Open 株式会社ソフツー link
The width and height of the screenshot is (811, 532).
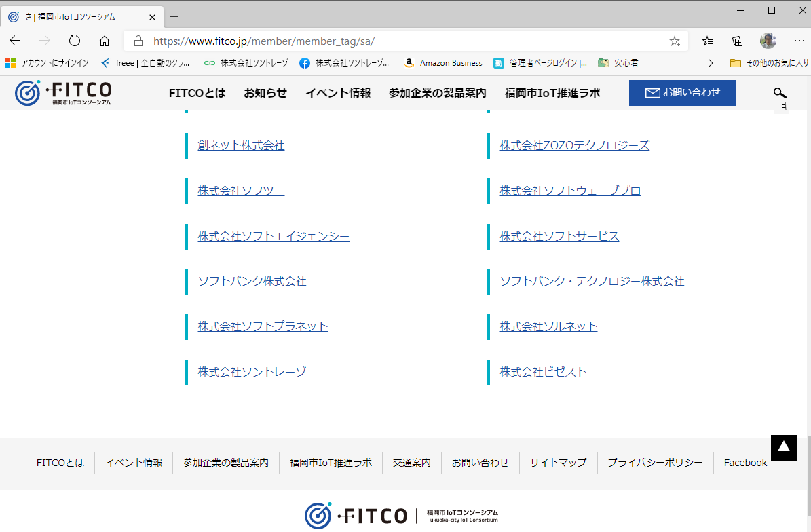coord(241,191)
